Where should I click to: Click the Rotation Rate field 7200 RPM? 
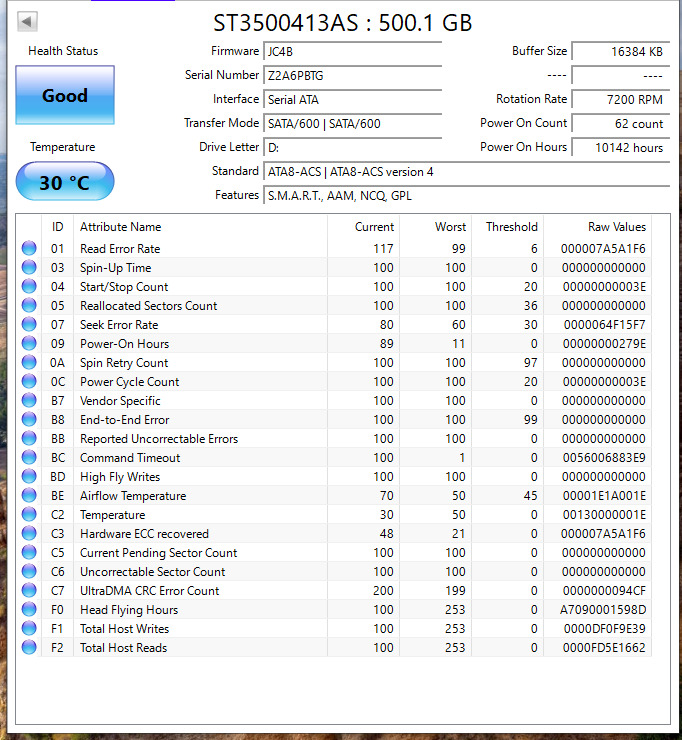click(621, 100)
